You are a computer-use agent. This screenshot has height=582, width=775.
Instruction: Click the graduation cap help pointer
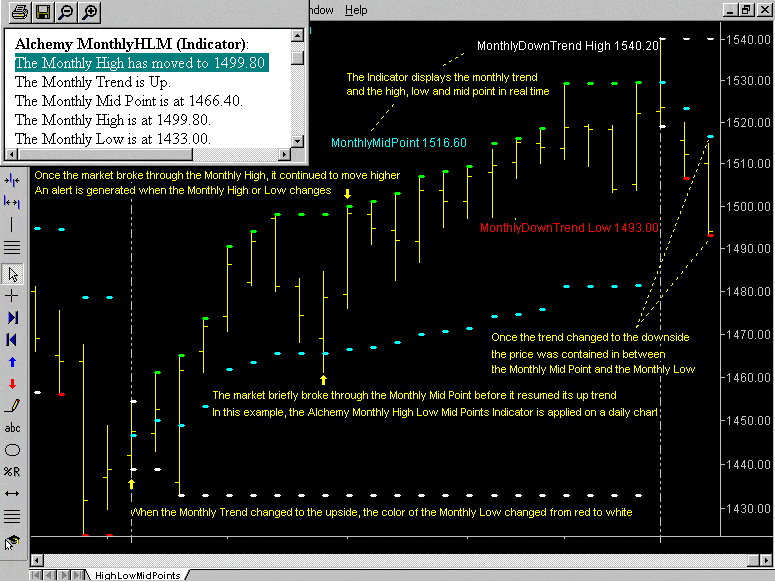click(12, 542)
